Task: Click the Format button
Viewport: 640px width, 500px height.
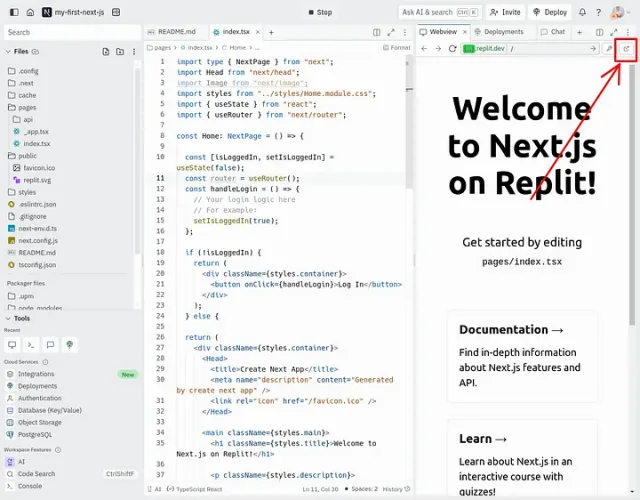Action: (397, 48)
